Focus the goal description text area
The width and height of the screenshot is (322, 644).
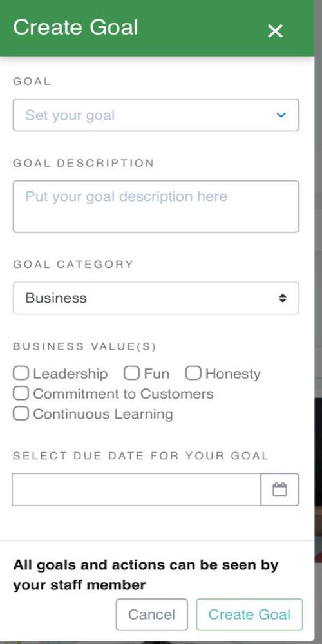(x=156, y=207)
